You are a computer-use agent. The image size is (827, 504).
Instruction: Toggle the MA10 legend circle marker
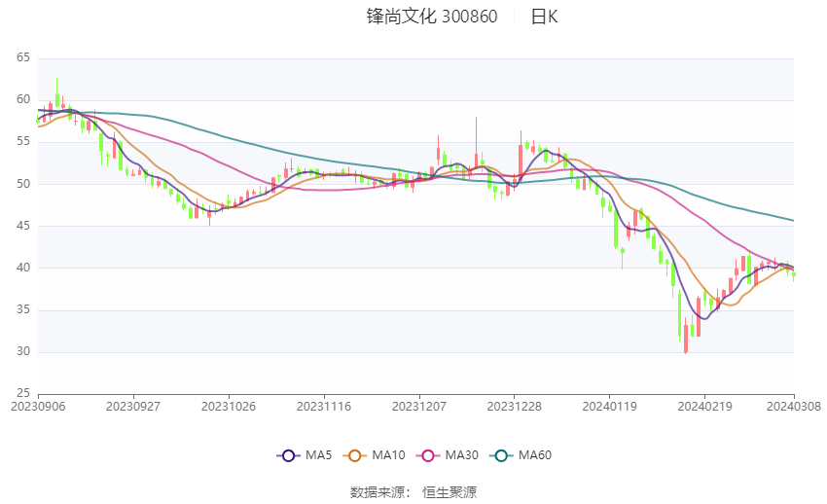pyautogui.click(x=354, y=455)
